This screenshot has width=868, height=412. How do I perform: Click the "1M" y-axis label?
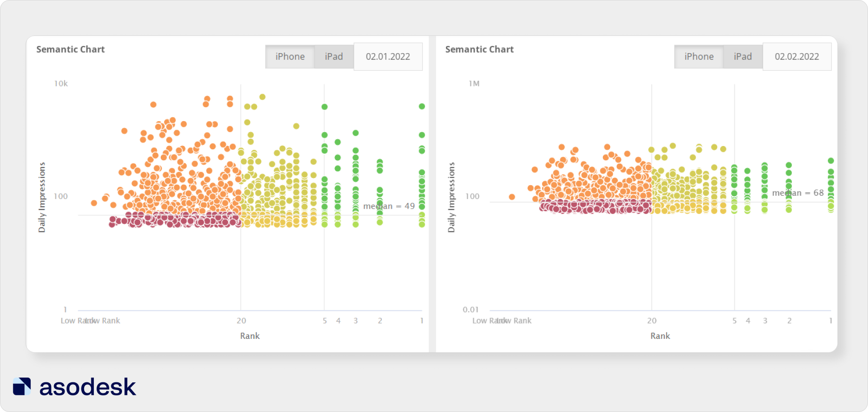[474, 84]
